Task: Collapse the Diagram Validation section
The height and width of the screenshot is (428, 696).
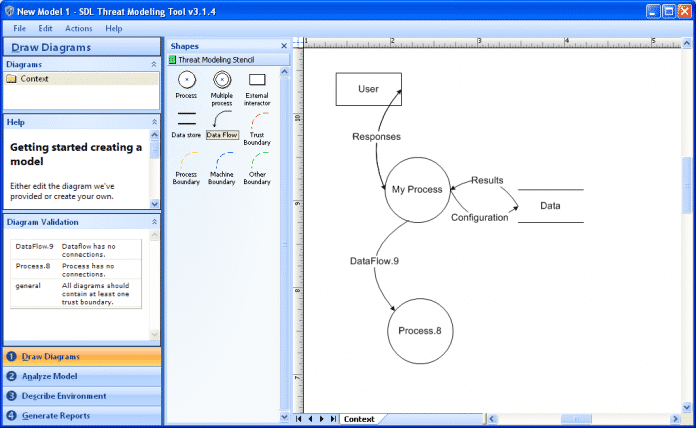Action: click(x=154, y=222)
